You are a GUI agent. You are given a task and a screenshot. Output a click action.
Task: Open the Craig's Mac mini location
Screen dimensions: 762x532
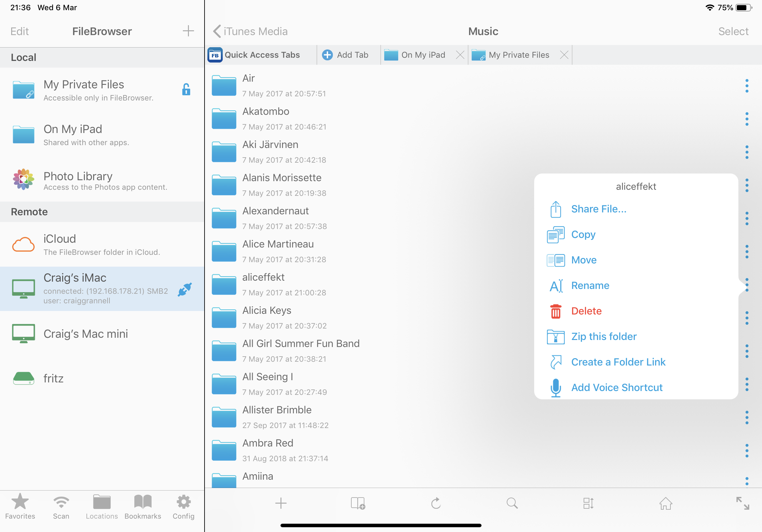coord(102,334)
